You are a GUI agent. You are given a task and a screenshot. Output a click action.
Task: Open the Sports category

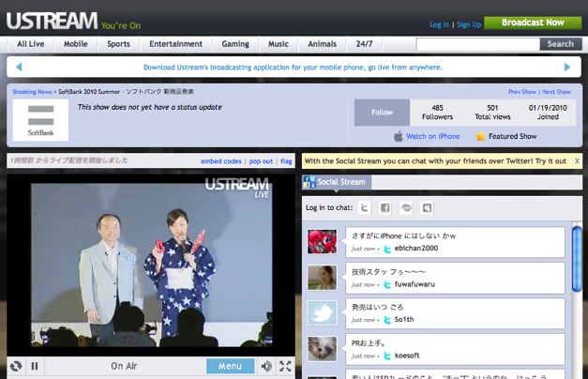click(x=118, y=44)
